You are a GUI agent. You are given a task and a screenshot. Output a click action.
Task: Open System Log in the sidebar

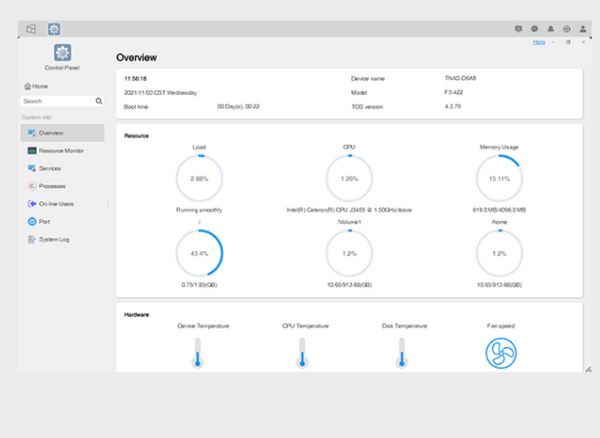(62, 239)
